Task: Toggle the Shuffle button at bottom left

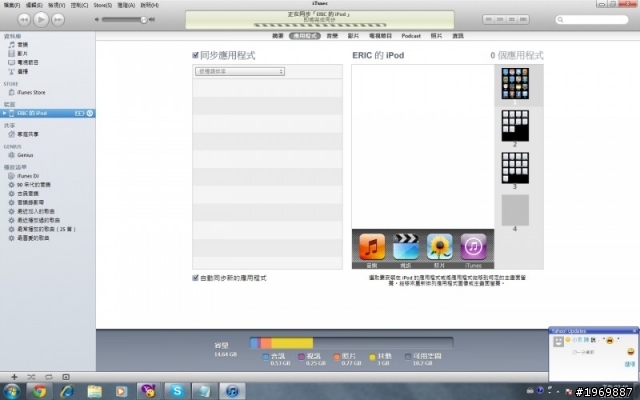Action: (x=31, y=377)
